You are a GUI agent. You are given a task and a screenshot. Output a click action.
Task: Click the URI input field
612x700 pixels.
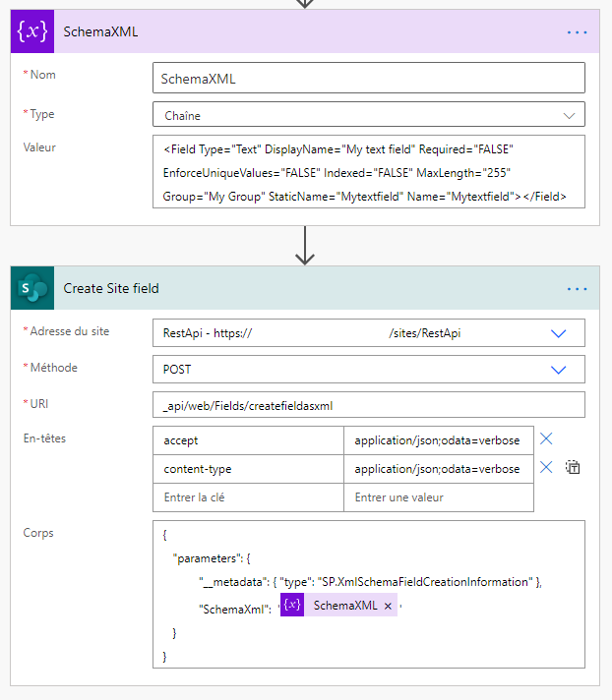tap(369, 405)
